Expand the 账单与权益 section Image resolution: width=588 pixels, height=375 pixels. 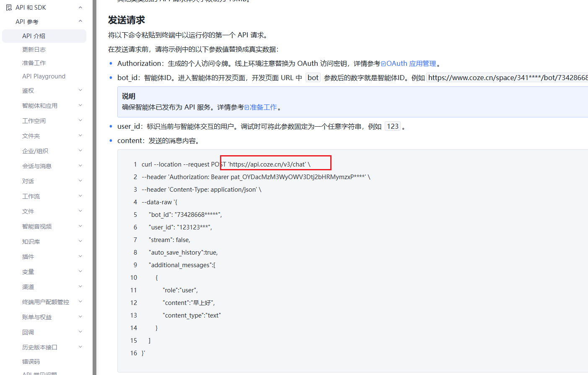click(x=80, y=317)
